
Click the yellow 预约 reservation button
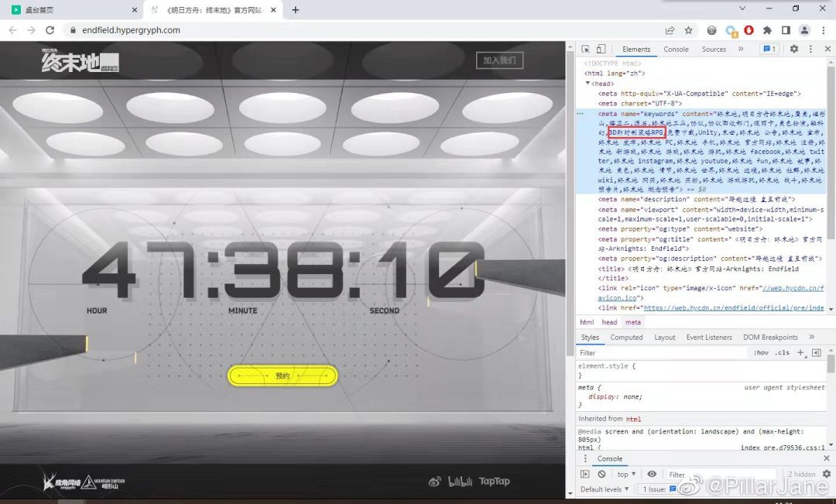283,376
